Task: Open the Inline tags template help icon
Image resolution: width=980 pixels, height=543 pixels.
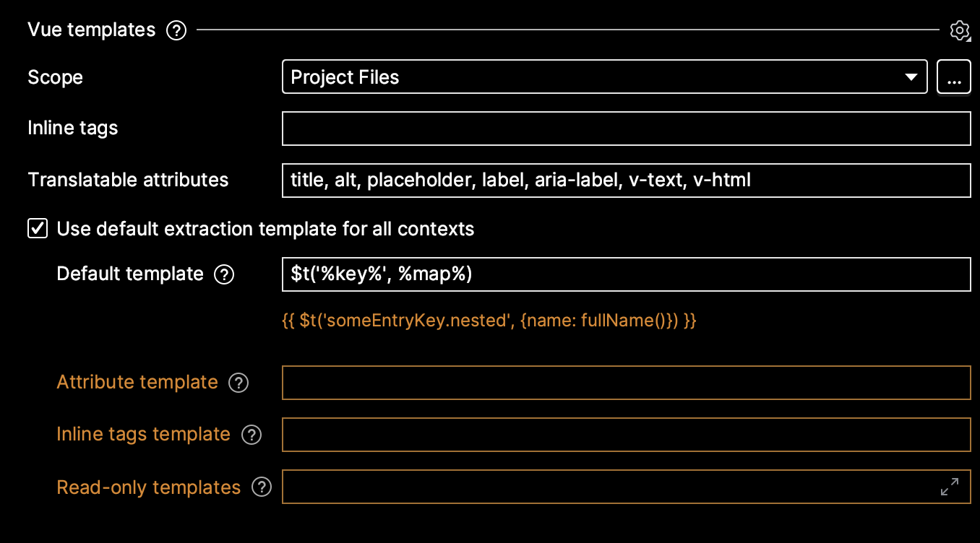Action: (251, 435)
